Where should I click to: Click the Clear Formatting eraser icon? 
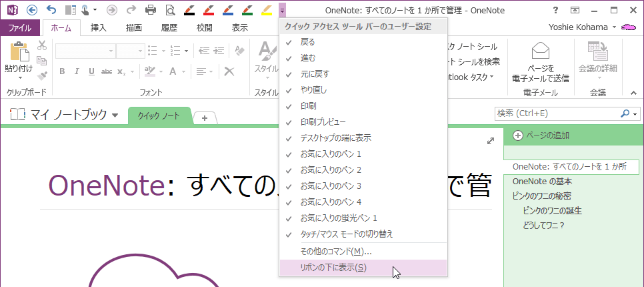coord(239,51)
